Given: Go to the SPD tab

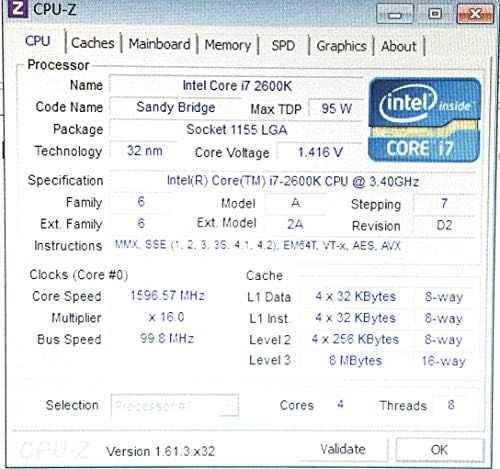Looking at the screenshot, I should [283, 46].
